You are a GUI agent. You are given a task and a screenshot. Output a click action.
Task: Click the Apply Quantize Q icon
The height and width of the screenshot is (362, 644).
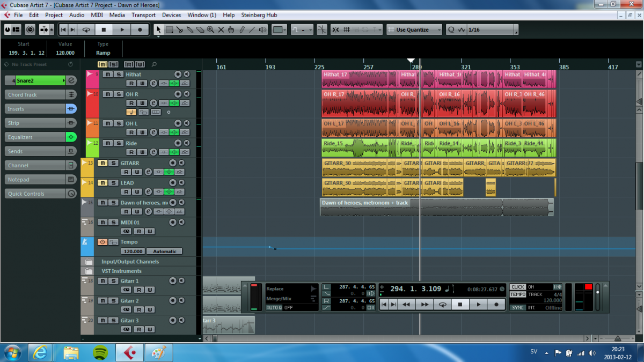tap(451, 29)
